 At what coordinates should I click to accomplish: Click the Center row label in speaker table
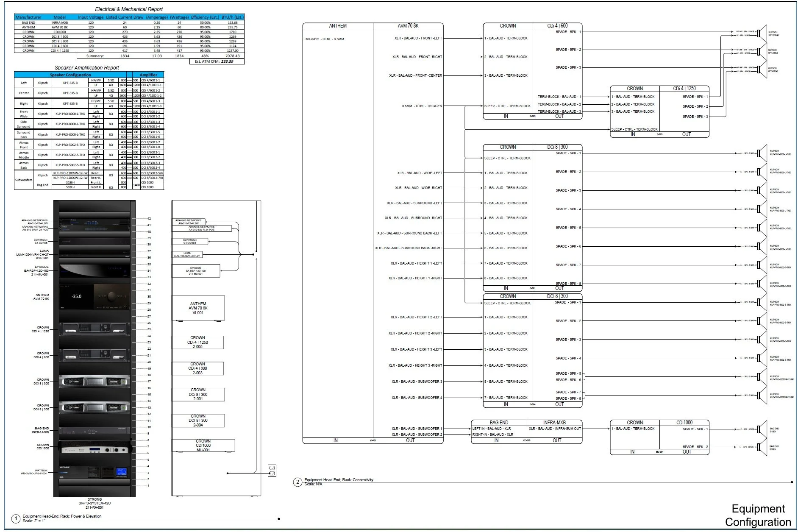(24, 93)
